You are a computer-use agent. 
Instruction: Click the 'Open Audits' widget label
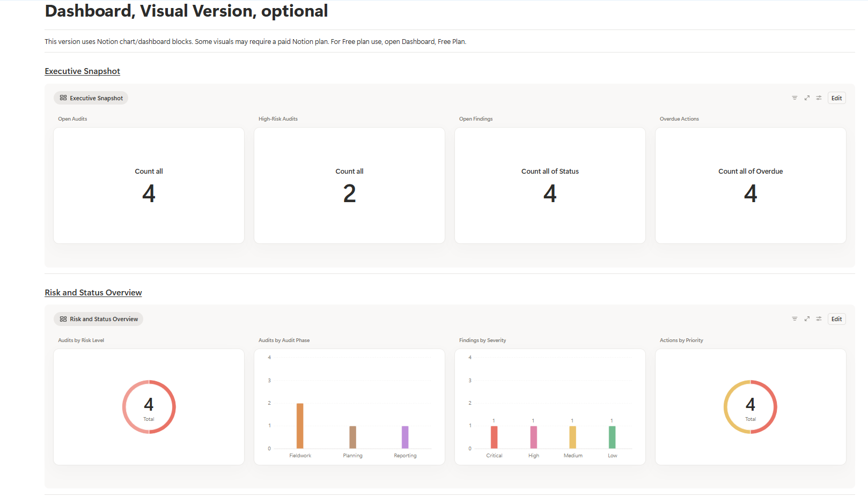point(72,119)
